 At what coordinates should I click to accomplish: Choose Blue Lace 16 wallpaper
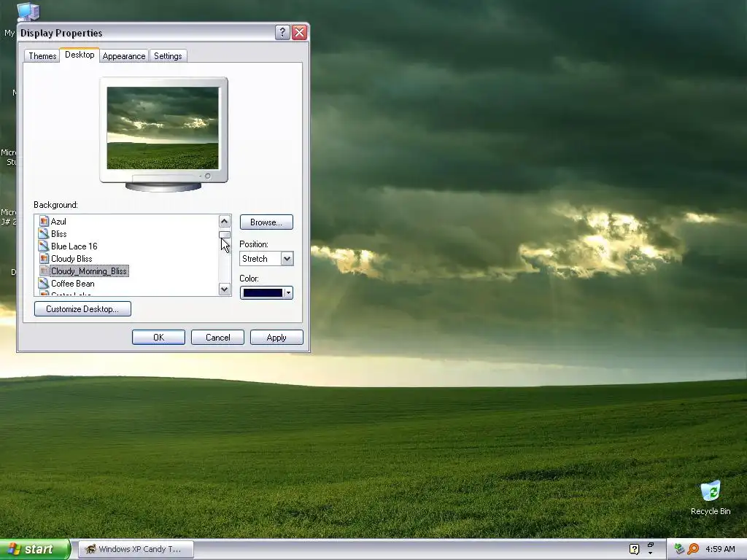tap(74, 246)
